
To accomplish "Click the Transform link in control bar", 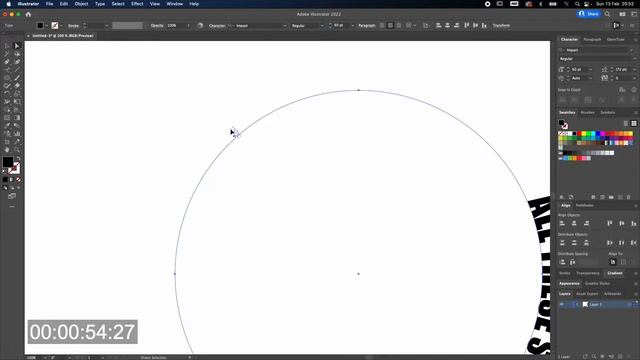I will pyautogui.click(x=501, y=25).
